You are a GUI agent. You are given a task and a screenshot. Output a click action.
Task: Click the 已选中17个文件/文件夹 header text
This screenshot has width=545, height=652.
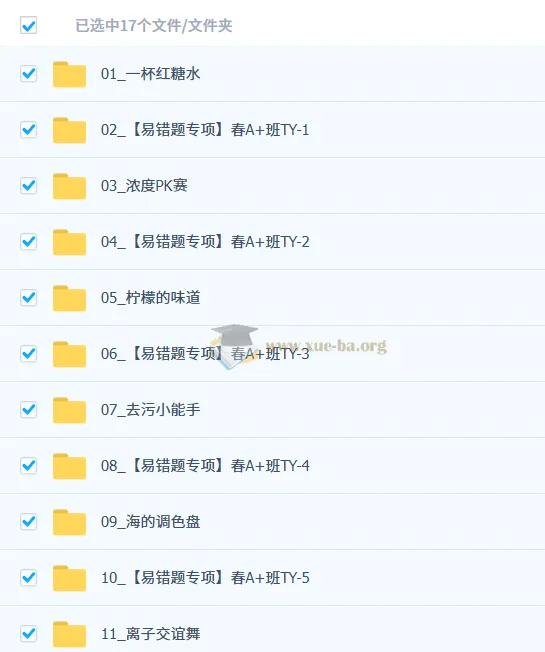tap(154, 26)
